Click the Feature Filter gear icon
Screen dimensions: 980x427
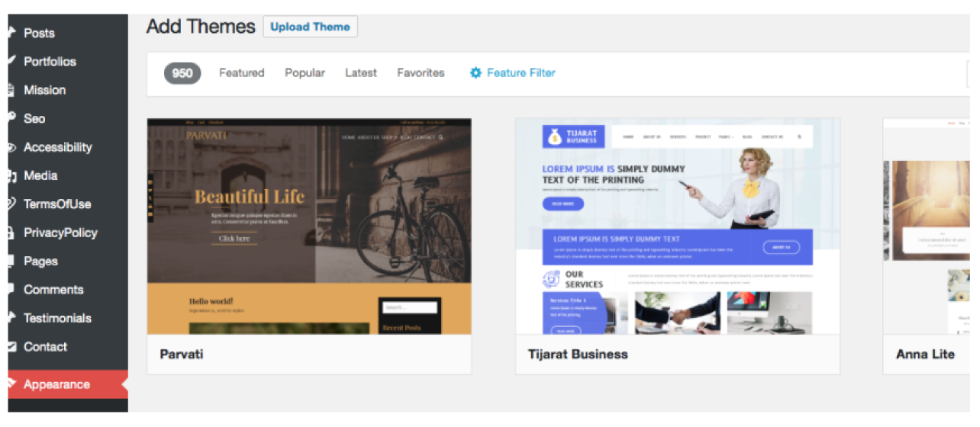[475, 73]
